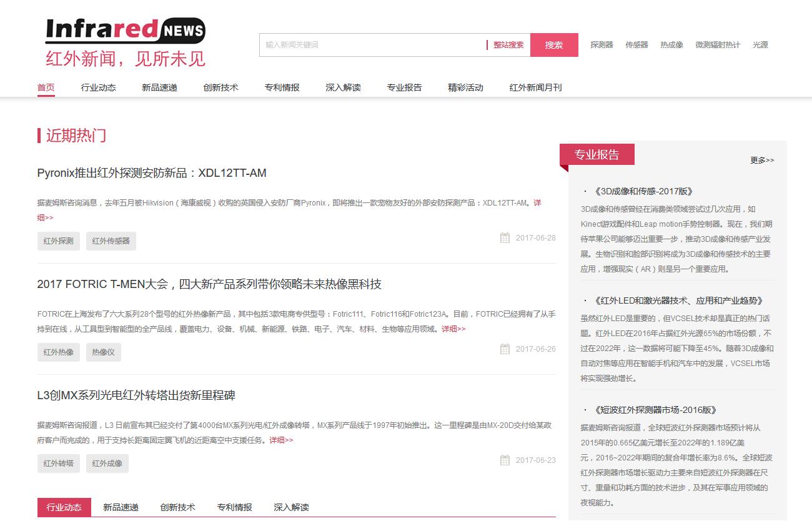Open 专业报告 in the top navigation
Viewport: 812px width, 521px height.
coord(404,87)
